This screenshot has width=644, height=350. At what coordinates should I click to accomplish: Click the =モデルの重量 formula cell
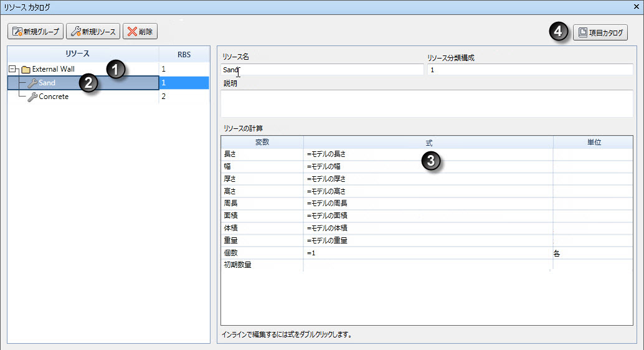(x=429, y=240)
